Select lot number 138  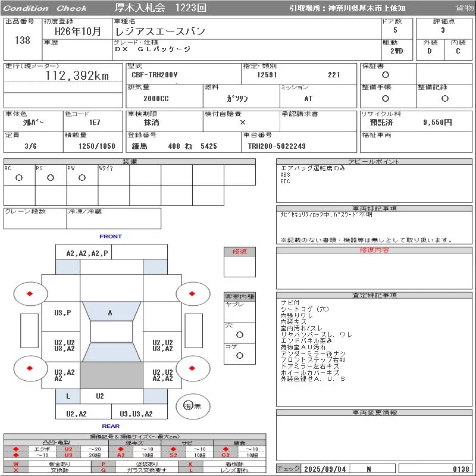pos(23,40)
